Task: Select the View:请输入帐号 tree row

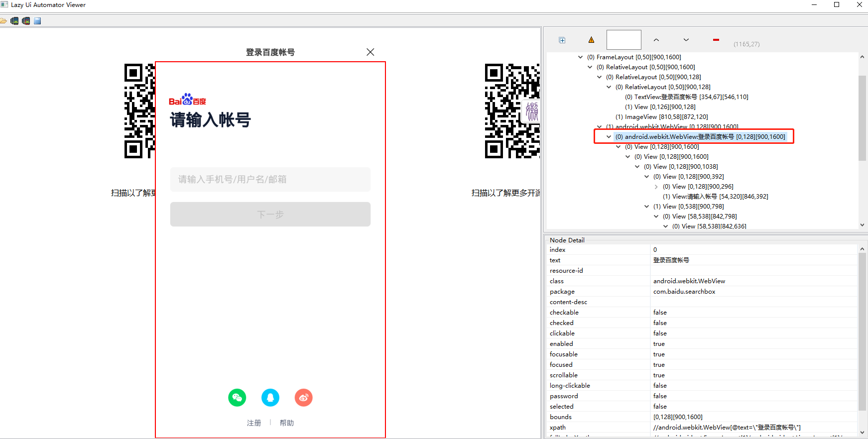Action: [716, 197]
